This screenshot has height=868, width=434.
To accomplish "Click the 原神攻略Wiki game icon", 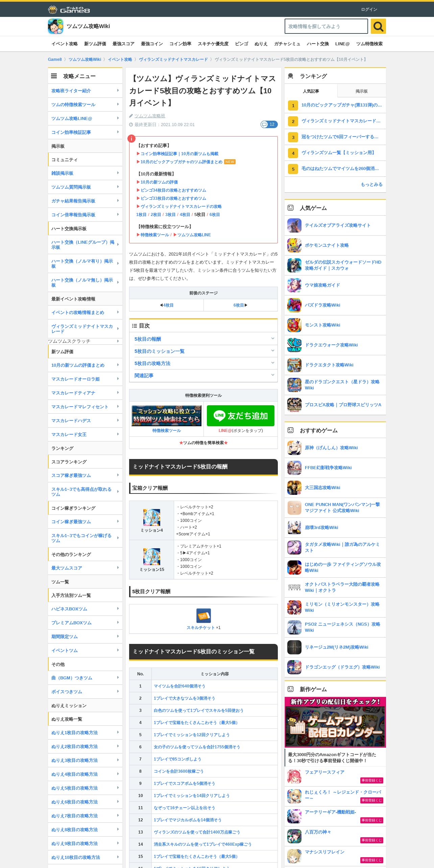I will pyautogui.click(x=294, y=448).
